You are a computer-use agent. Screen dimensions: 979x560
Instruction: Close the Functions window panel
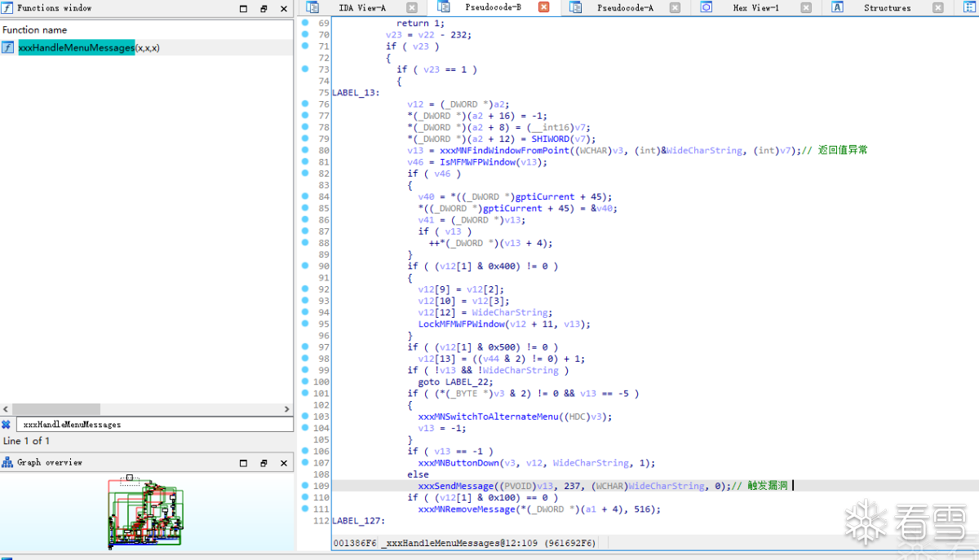pyautogui.click(x=283, y=8)
